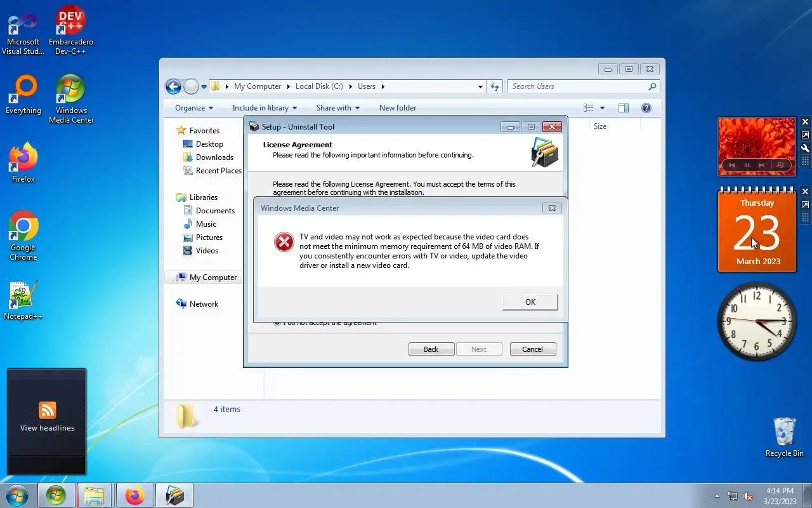Click Cancel in the Uninstall Tool setup
Image resolution: width=812 pixels, height=508 pixels.
[532, 349]
